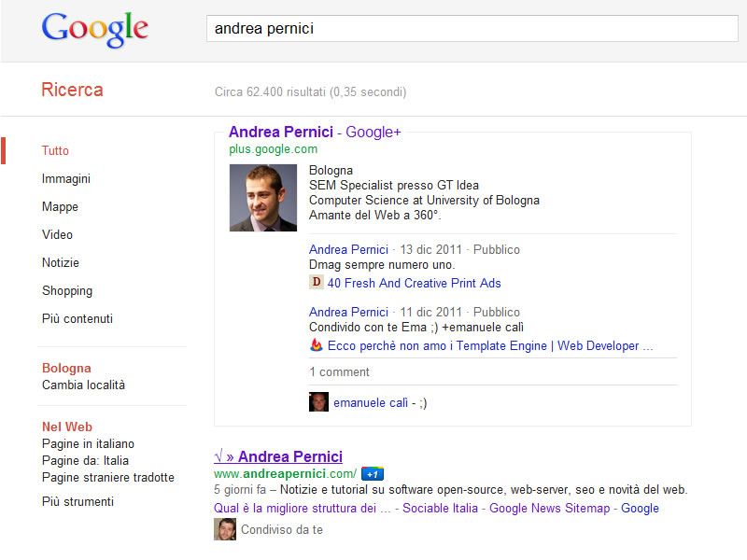Click in the search box
This screenshot has height=560, width=747.
[472, 29]
